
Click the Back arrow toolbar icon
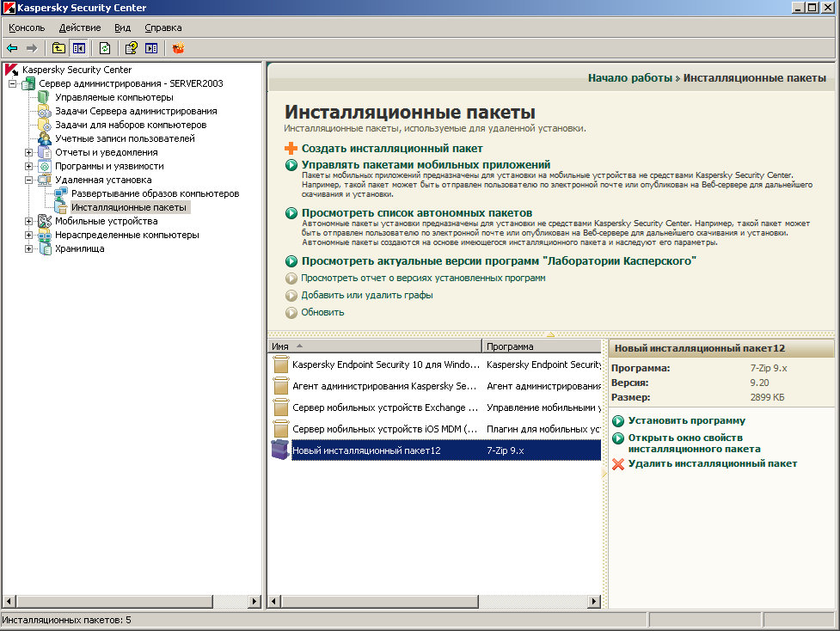(12, 48)
